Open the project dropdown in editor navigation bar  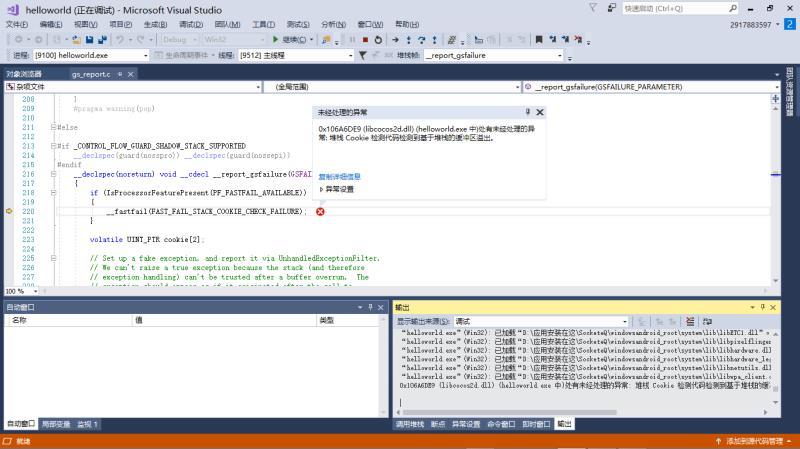[133, 87]
